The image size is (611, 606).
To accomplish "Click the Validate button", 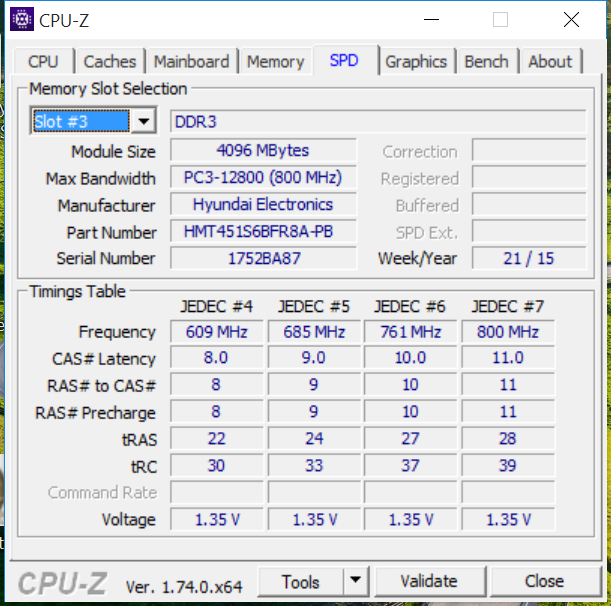I will 429,581.
